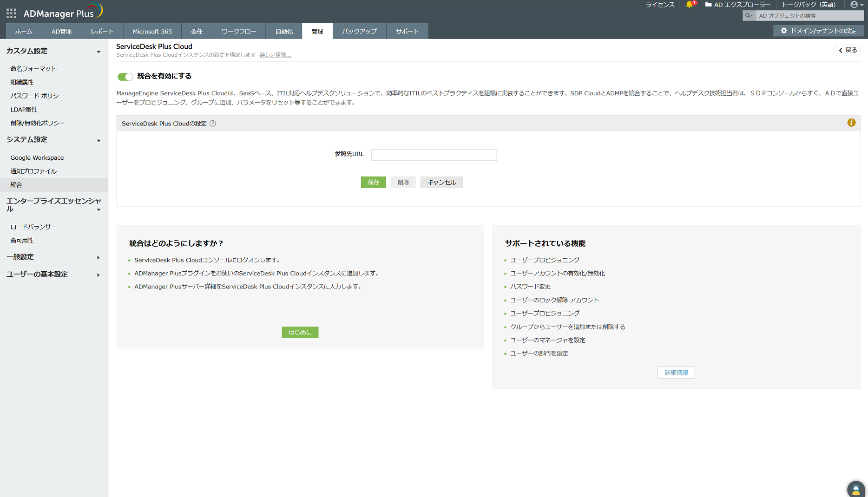Click the 保存 button

pos(374,183)
